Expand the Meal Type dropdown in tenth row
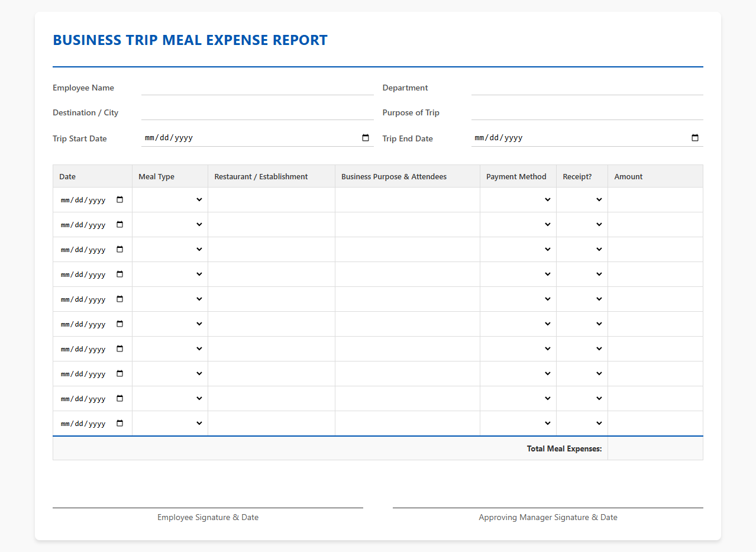756x552 pixels. point(170,424)
